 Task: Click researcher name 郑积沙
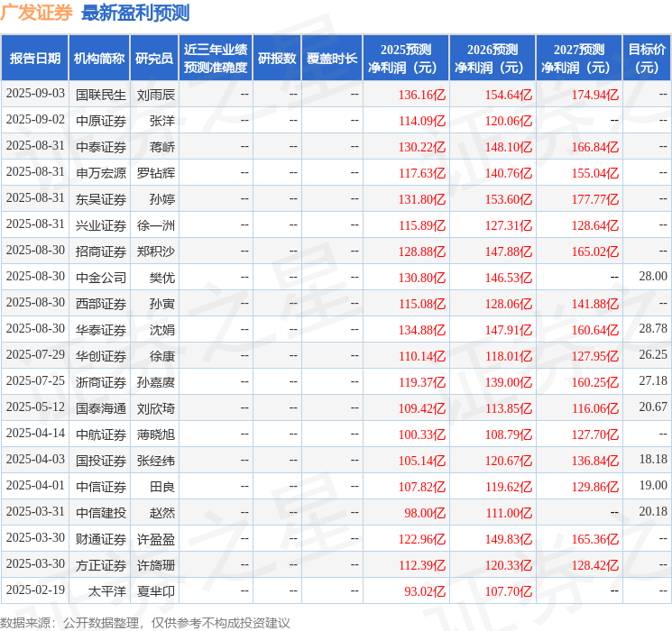156,251
